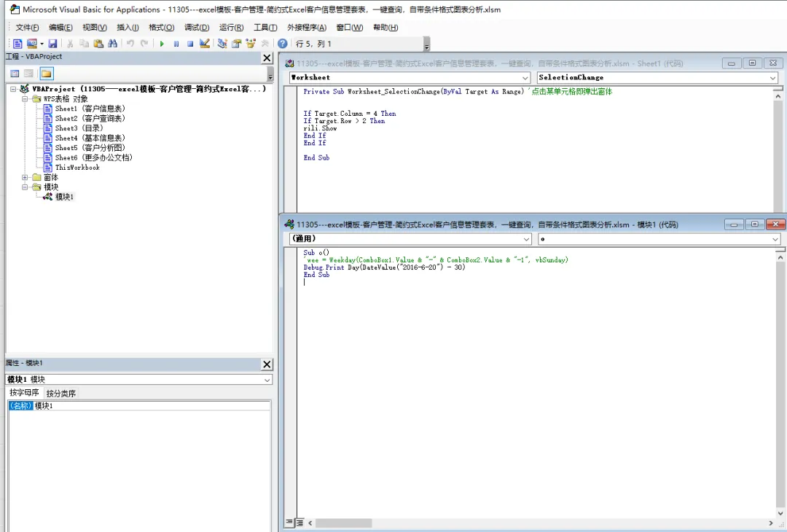The height and width of the screenshot is (532, 787).
Task: Collapse the VBAProject root node
Action: click(x=13, y=89)
